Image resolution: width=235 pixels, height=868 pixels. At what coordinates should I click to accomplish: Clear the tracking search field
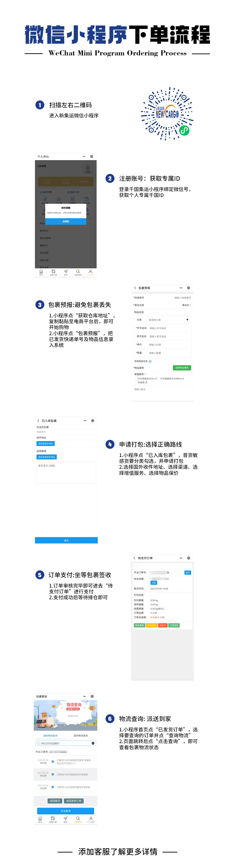click(93, 743)
